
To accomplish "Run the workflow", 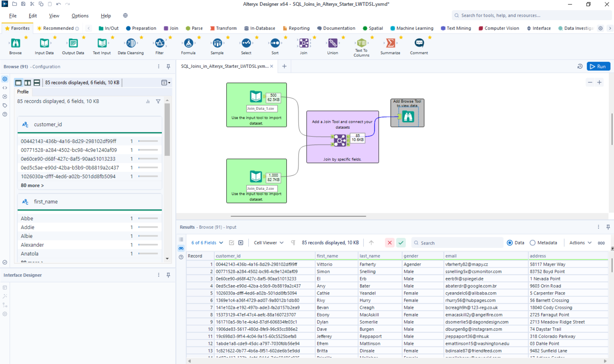I will click(598, 67).
